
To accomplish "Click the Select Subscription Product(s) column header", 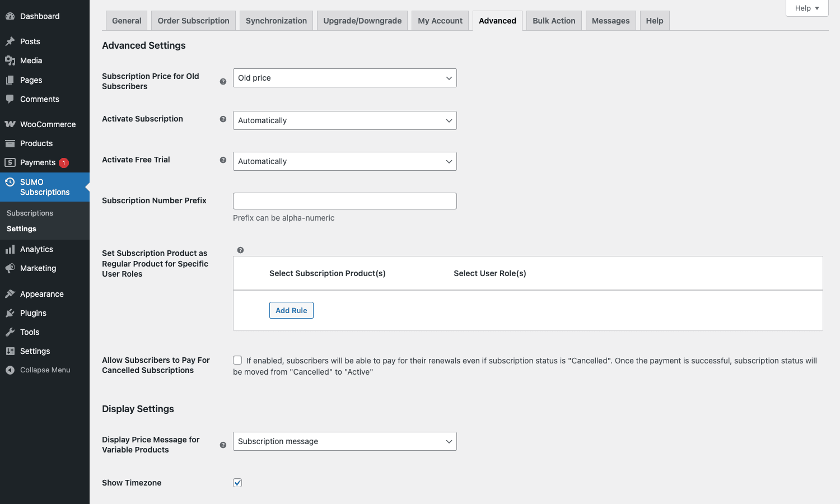I will tap(328, 273).
